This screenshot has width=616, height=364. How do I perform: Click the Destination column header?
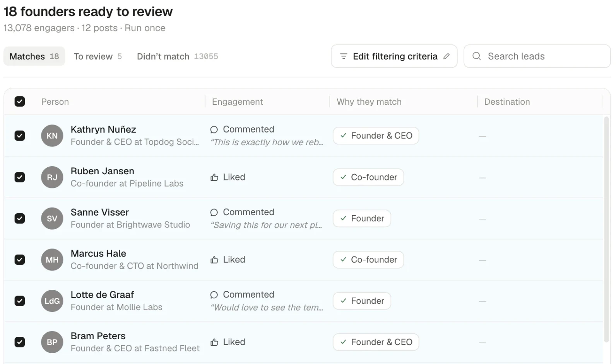(507, 102)
